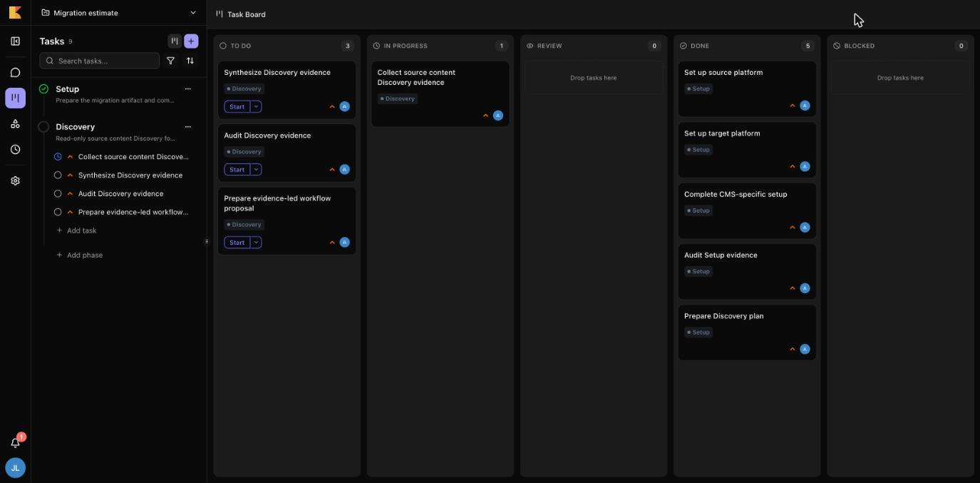
Task: Start the Audit Discovery evidence task
Action: 237,170
